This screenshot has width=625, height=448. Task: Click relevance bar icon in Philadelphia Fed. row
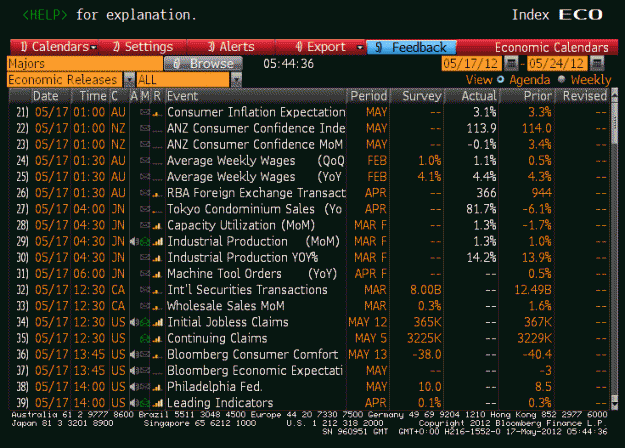click(x=157, y=387)
